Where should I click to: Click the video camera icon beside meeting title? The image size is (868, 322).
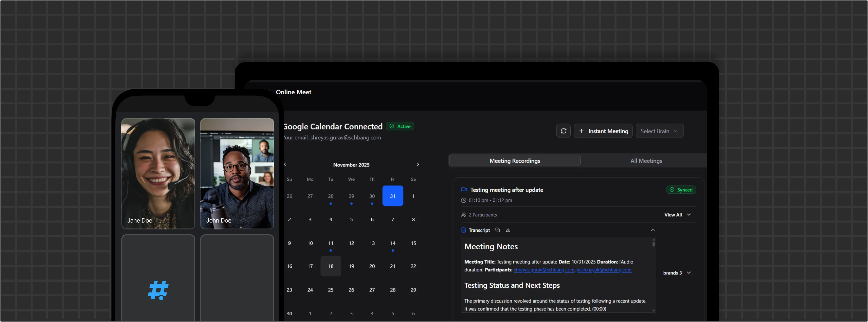(x=464, y=189)
